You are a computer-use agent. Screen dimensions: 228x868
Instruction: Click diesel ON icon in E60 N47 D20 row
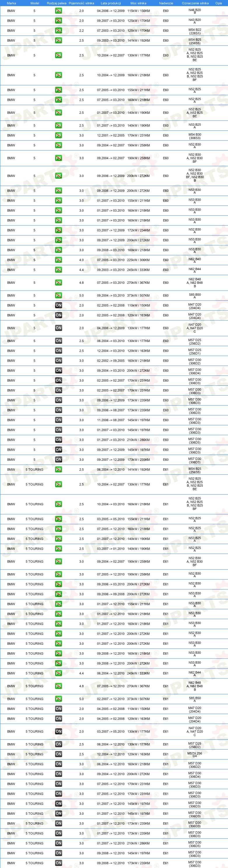[x=58, y=328]
